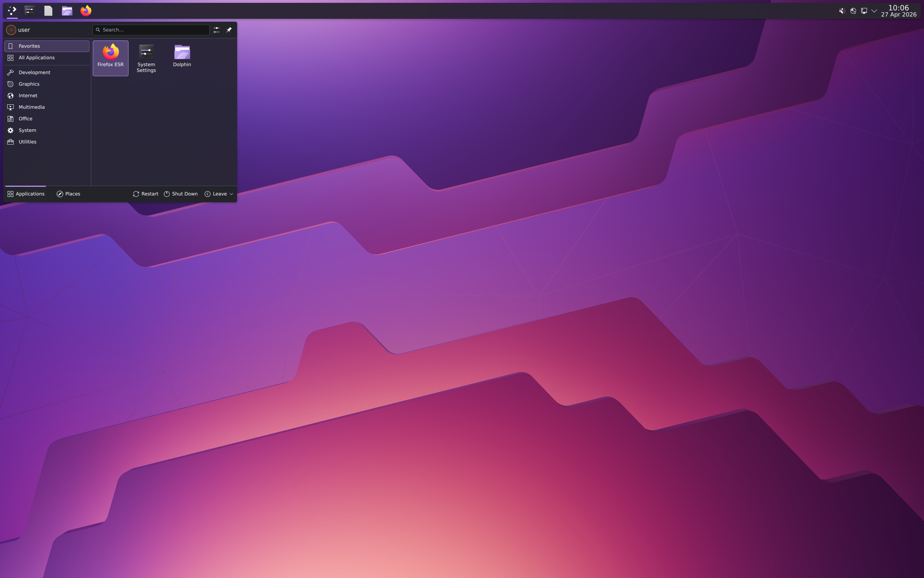
Task: Open the Internet category
Action: pos(47,96)
